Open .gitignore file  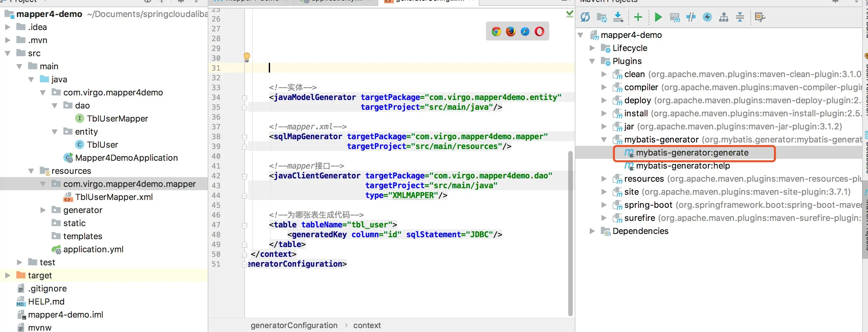click(47, 289)
